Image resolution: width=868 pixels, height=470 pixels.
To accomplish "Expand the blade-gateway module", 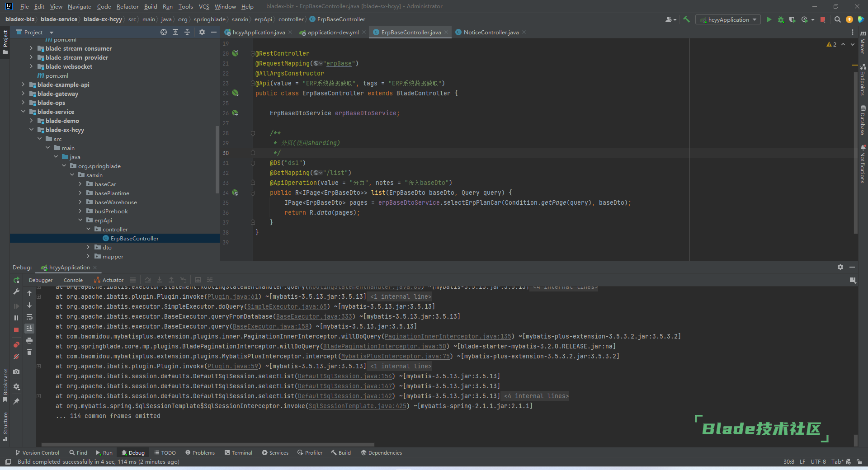I will (23, 94).
